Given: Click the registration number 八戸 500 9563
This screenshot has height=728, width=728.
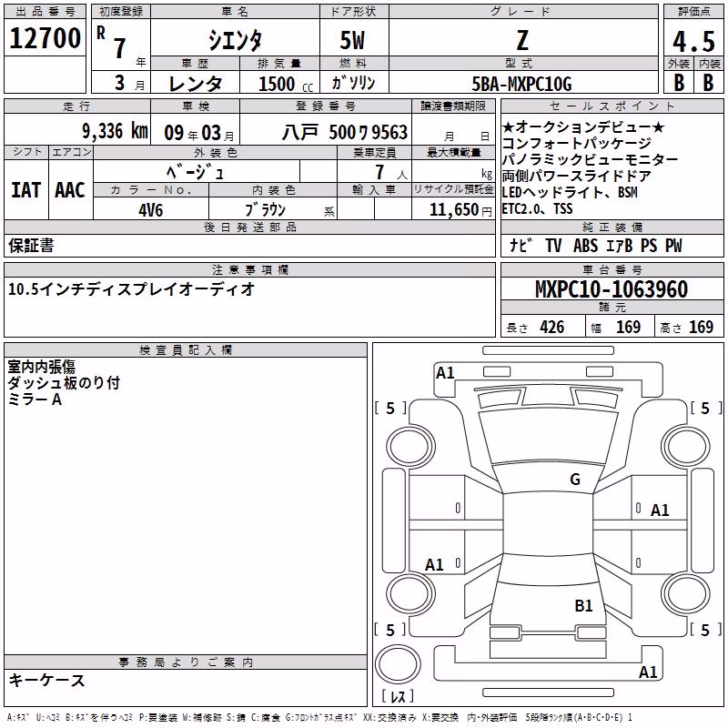Looking at the screenshot, I should point(345,132).
